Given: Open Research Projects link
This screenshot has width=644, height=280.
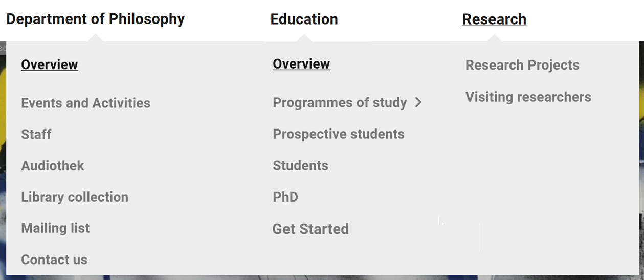Looking at the screenshot, I should (x=522, y=65).
